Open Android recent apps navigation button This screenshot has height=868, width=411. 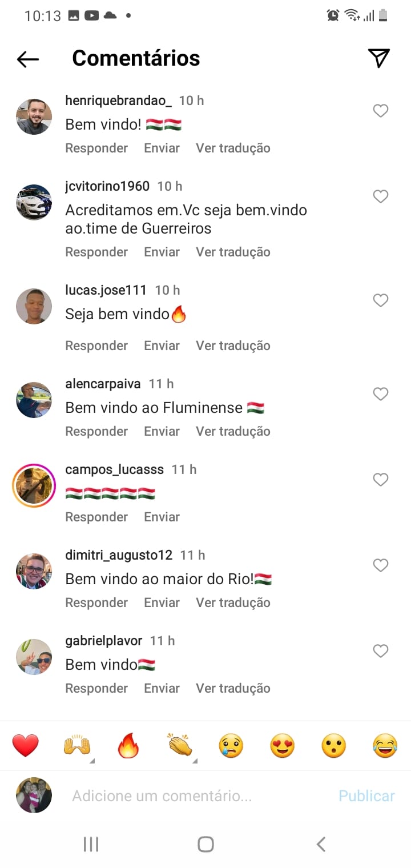point(91,844)
